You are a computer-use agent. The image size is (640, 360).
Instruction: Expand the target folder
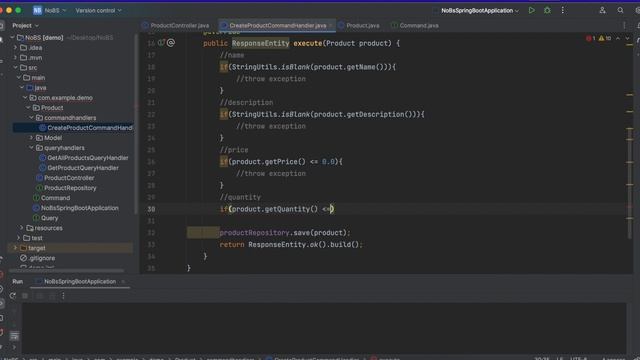point(16,248)
